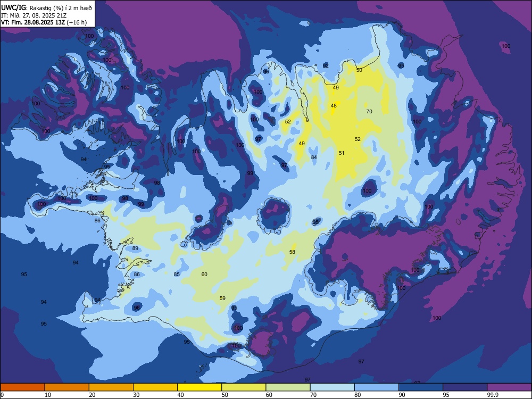Click the legend scale label '20'

coord(92,395)
